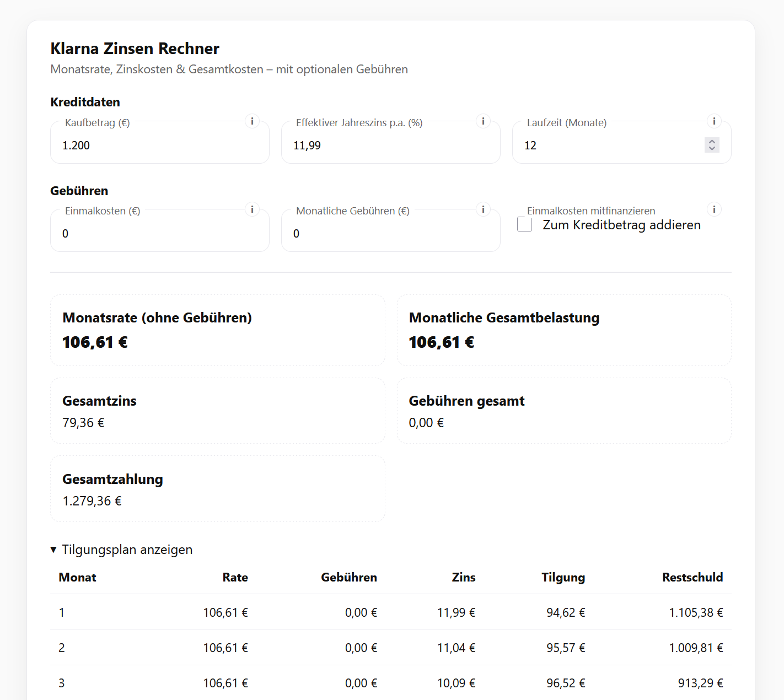Decrease Laufzeit using the stepper down arrow
Image resolution: width=784 pixels, height=700 pixels.
[x=712, y=149]
